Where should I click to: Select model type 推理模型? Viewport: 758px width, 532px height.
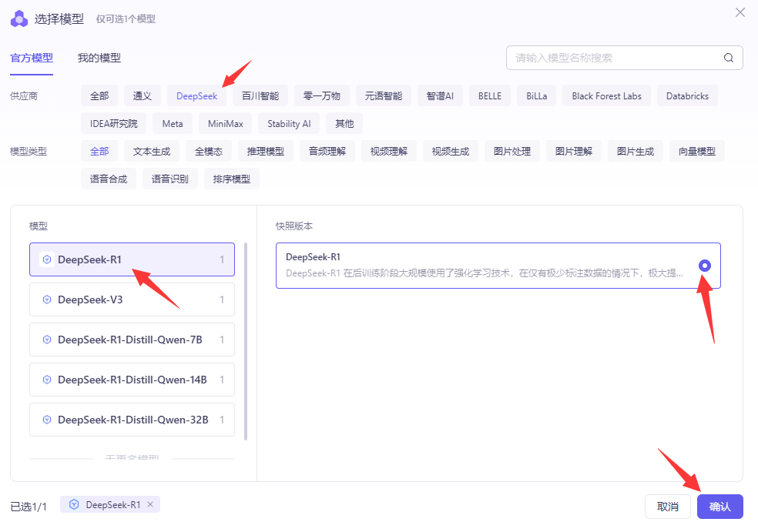[266, 151]
